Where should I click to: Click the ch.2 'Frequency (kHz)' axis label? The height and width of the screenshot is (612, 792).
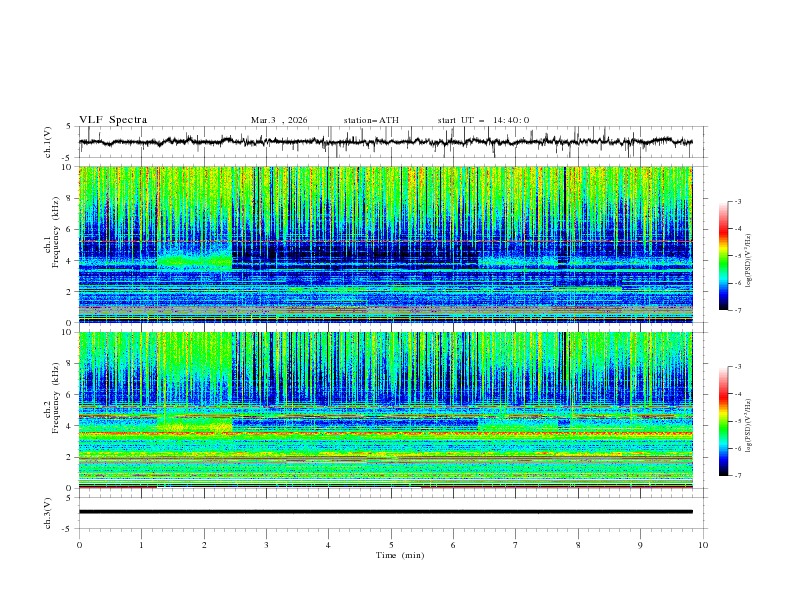56,398
